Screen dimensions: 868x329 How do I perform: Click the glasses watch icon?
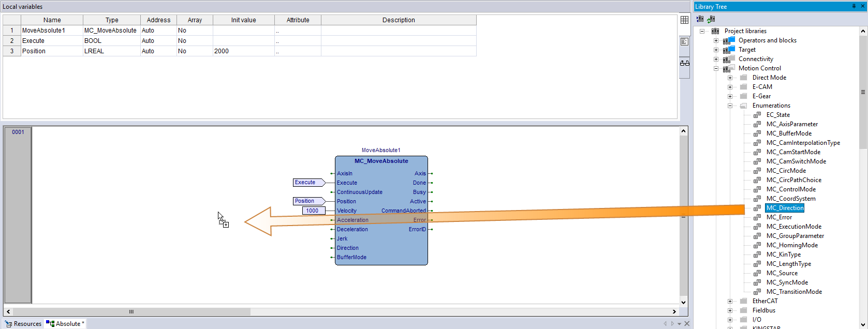(684, 63)
